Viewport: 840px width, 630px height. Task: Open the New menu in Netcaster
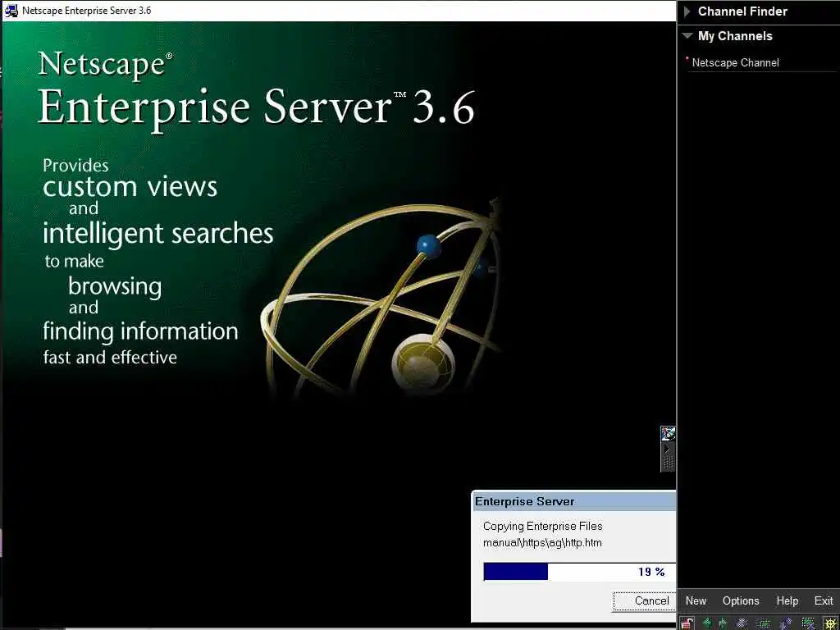(x=696, y=600)
